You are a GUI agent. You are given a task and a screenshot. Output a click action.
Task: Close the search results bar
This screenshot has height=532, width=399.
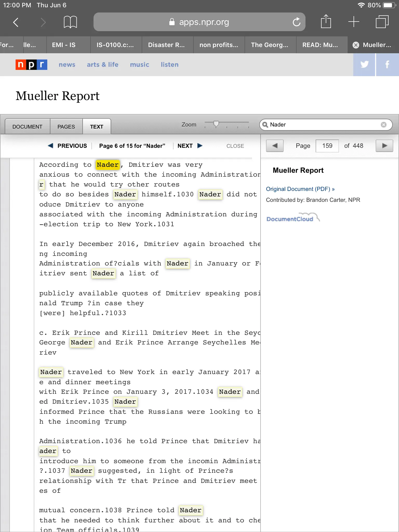click(235, 146)
